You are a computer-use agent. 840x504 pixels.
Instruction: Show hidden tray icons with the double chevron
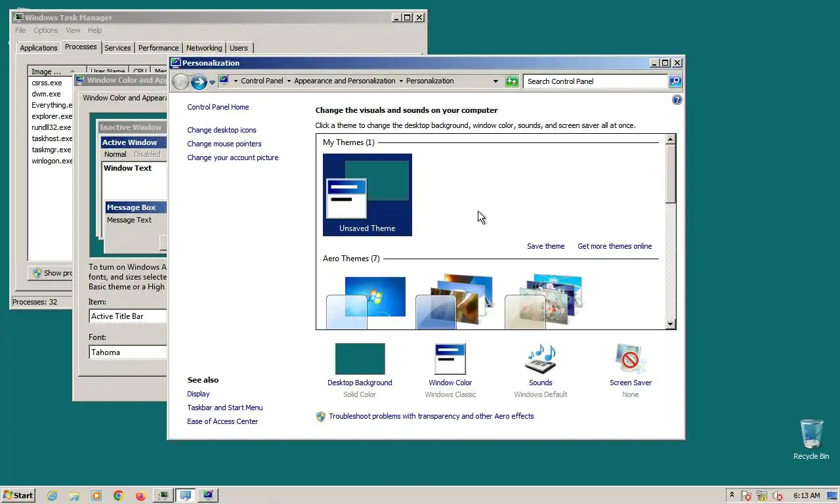pyautogui.click(x=732, y=495)
